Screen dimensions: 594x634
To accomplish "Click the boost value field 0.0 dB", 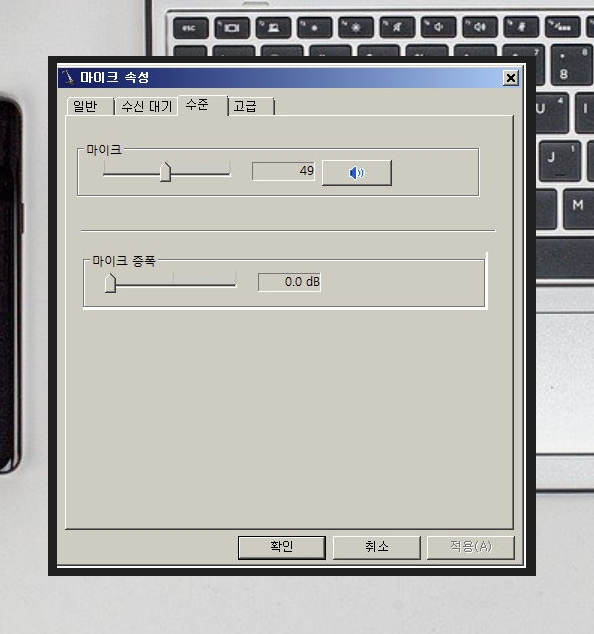I will (289, 282).
